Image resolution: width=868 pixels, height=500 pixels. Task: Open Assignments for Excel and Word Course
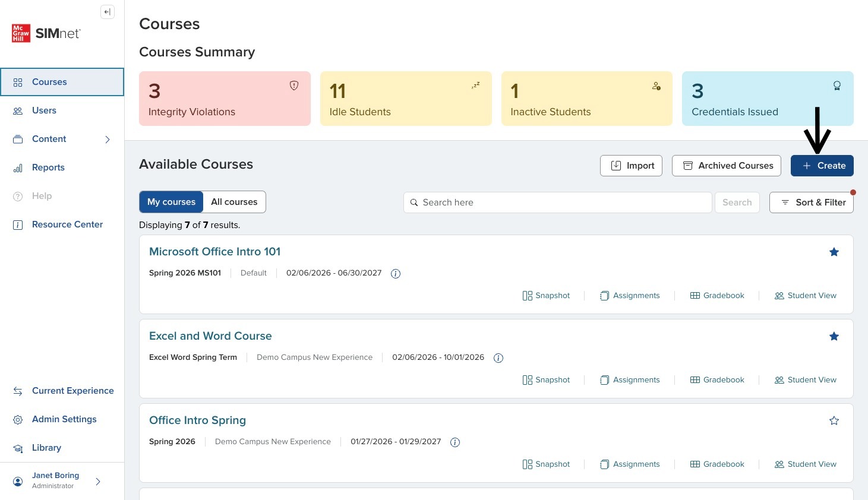630,380
